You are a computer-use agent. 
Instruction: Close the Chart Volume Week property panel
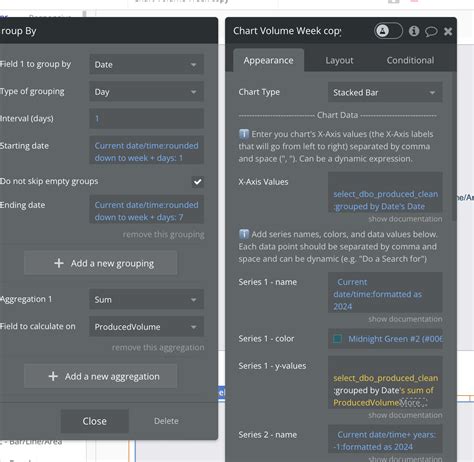click(448, 31)
